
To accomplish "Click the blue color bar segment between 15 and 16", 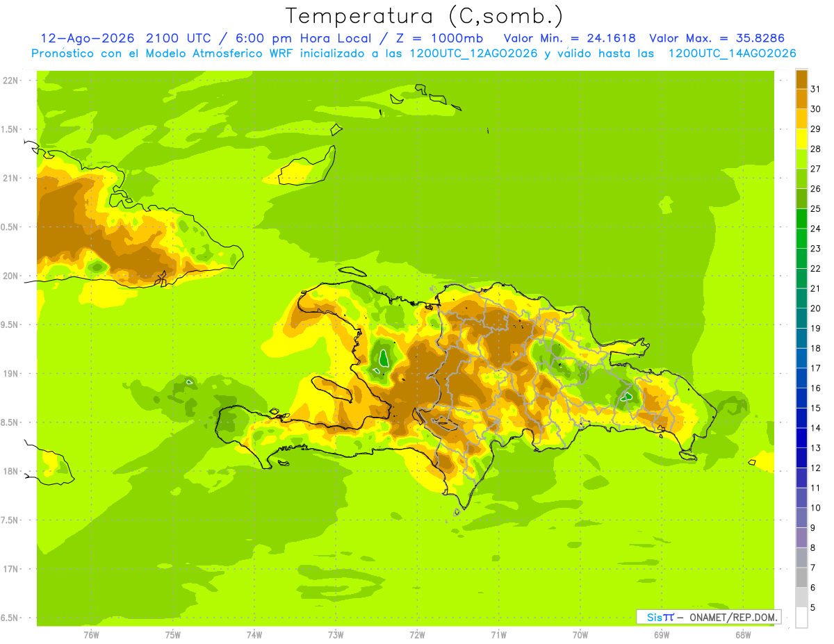I will pos(801,398).
